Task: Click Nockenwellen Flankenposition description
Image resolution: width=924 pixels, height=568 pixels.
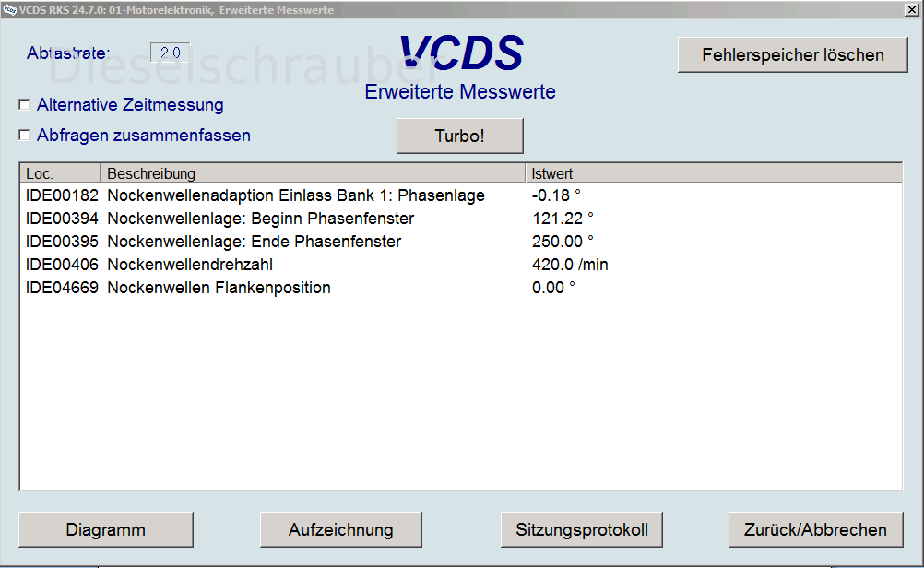Action: pyautogui.click(x=219, y=288)
